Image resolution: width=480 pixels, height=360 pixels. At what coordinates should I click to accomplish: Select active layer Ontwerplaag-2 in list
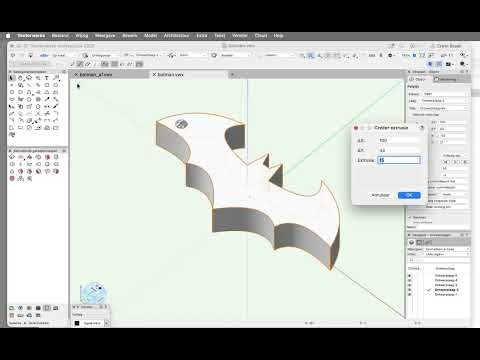(x=446, y=290)
